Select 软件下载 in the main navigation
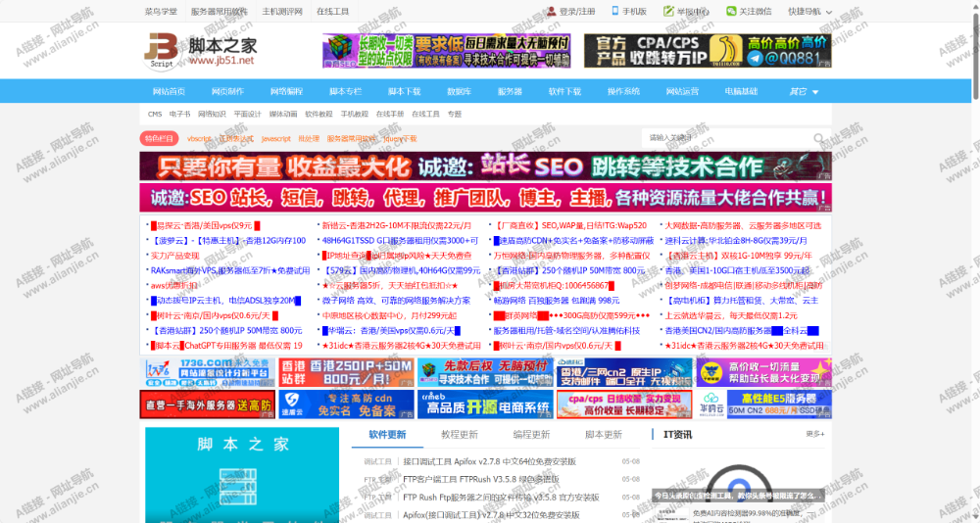Viewport: 980px width, 523px height. point(565,91)
